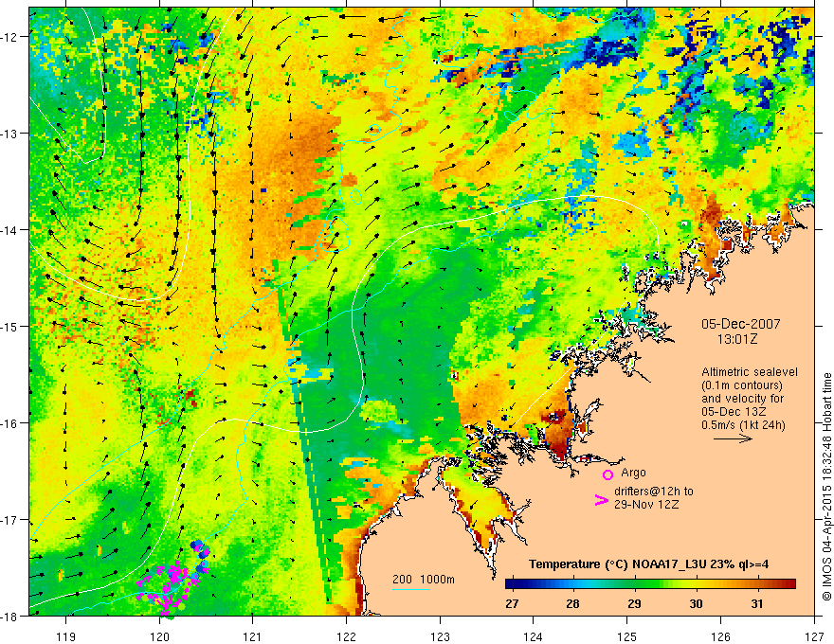Click the 'Altimetric sealevel' legend text

(749, 372)
